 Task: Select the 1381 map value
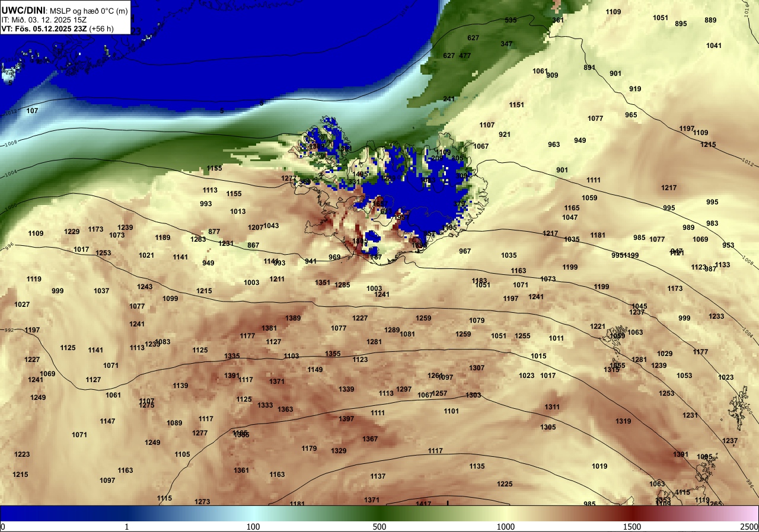(270, 328)
